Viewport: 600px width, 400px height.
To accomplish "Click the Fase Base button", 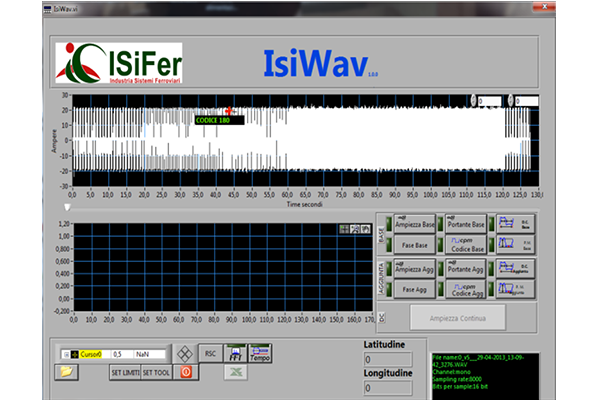I will click(x=414, y=245).
